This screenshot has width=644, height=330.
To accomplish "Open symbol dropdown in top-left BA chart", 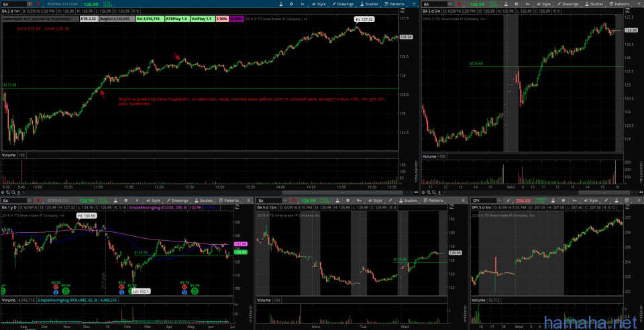I will [x=30, y=4].
